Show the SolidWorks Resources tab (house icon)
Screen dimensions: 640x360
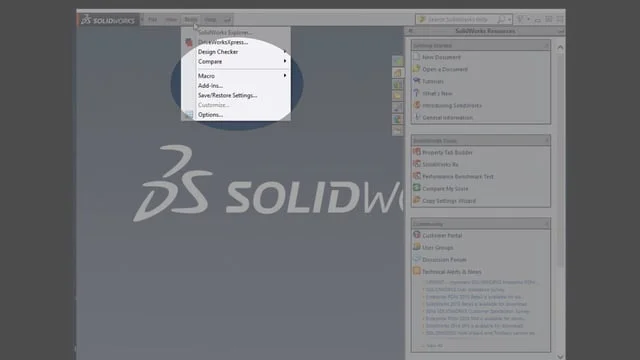(x=398, y=73)
